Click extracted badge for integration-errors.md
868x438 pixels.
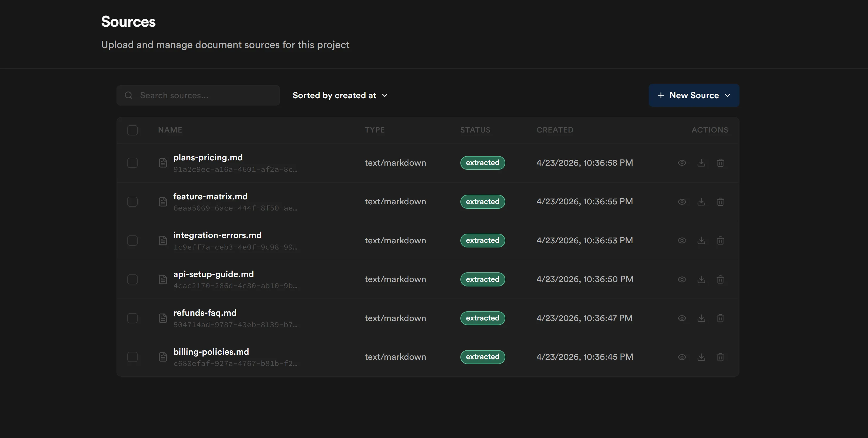click(482, 240)
